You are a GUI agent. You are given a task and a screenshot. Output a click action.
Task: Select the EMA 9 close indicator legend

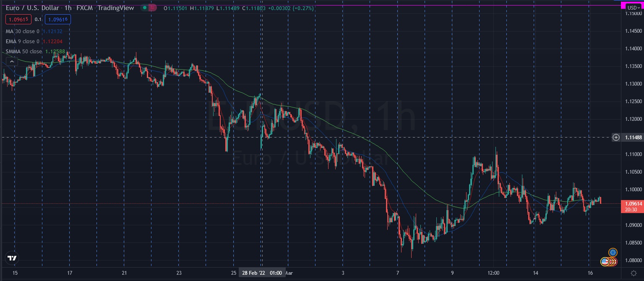tap(23, 41)
